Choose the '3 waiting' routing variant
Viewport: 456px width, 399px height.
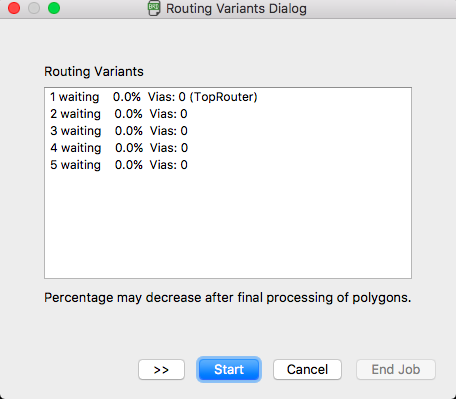pyautogui.click(x=228, y=131)
